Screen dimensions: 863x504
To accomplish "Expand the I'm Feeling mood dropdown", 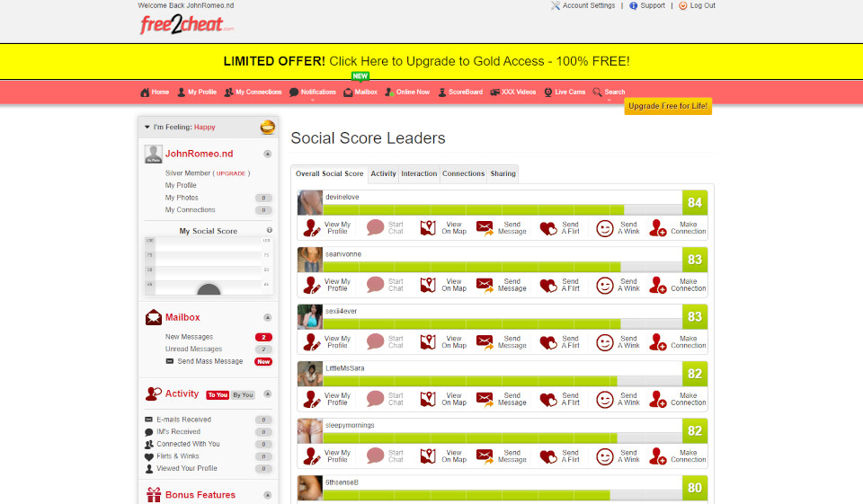I will pyautogui.click(x=147, y=128).
